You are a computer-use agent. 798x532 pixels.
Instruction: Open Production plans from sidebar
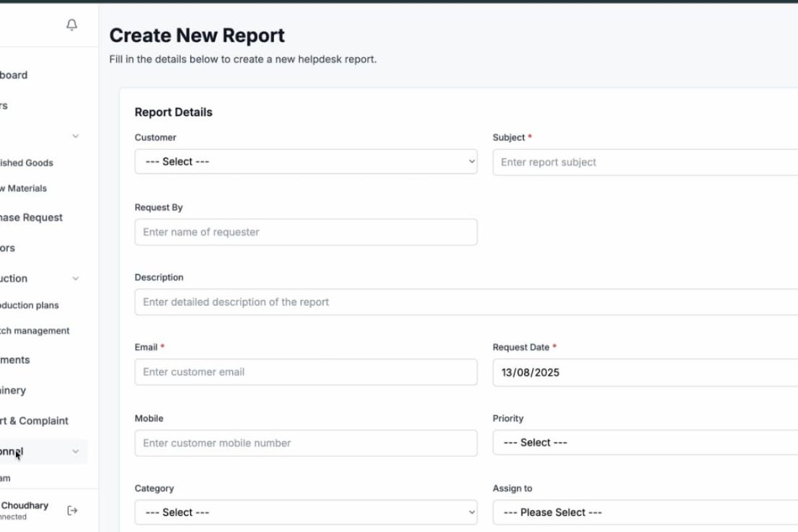(x=29, y=305)
